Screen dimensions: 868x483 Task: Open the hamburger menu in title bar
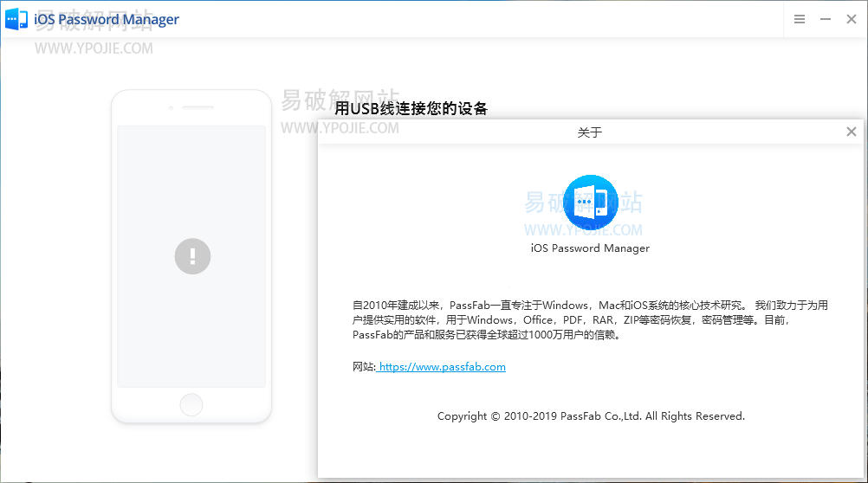(799, 19)
